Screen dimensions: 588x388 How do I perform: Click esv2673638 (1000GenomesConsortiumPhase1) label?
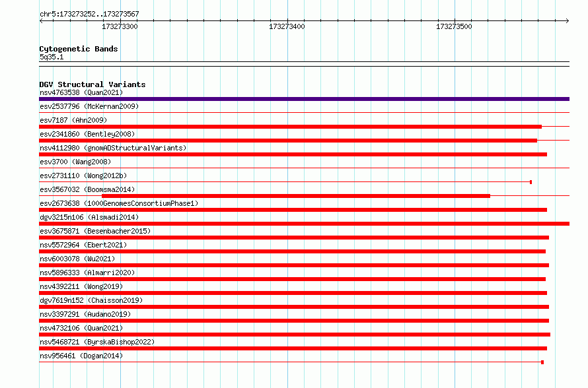[119, 203]
